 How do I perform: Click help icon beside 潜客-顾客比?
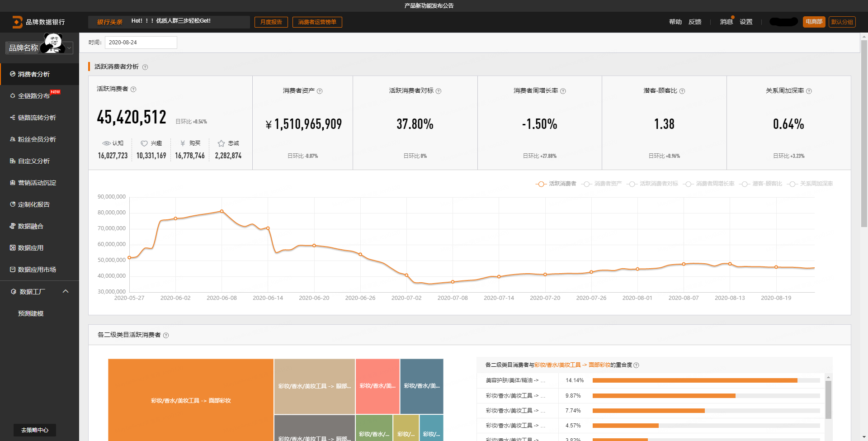[682, 91]
